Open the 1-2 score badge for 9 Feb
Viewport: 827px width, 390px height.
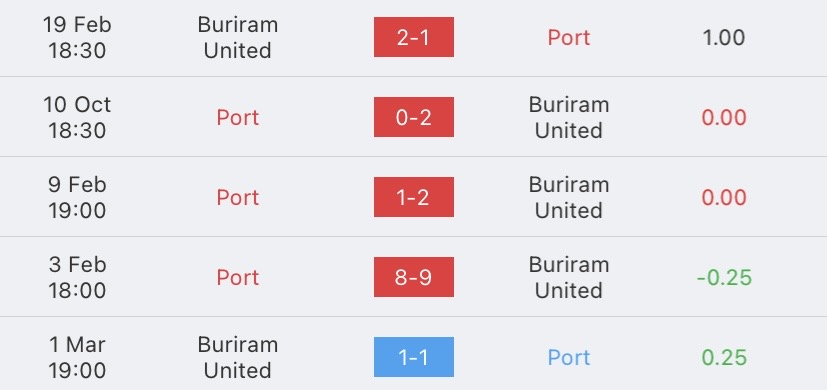tap(414, 197)
